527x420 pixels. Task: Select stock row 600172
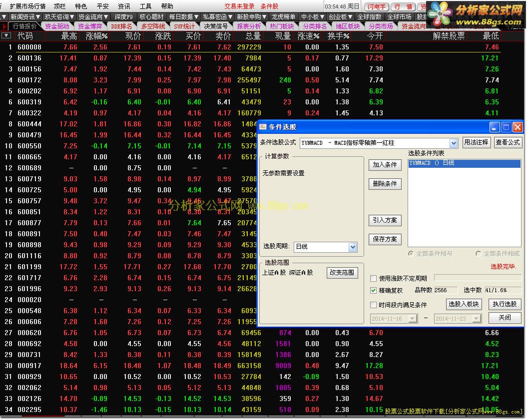250,80
